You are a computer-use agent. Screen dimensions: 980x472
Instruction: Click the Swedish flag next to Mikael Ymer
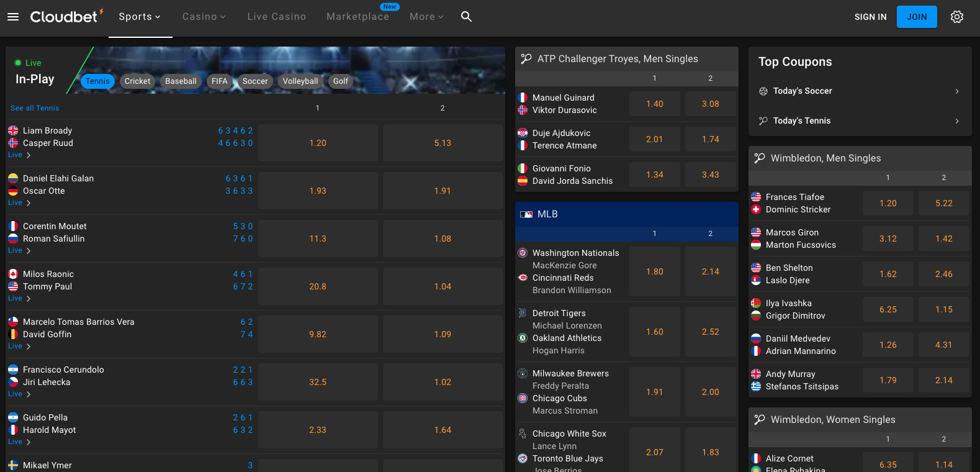[13, 465]
